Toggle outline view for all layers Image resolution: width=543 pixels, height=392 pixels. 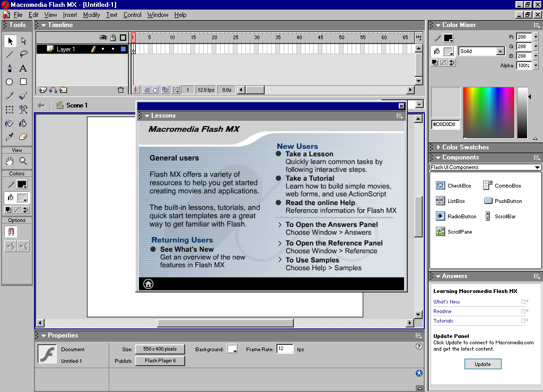(123, 38)
